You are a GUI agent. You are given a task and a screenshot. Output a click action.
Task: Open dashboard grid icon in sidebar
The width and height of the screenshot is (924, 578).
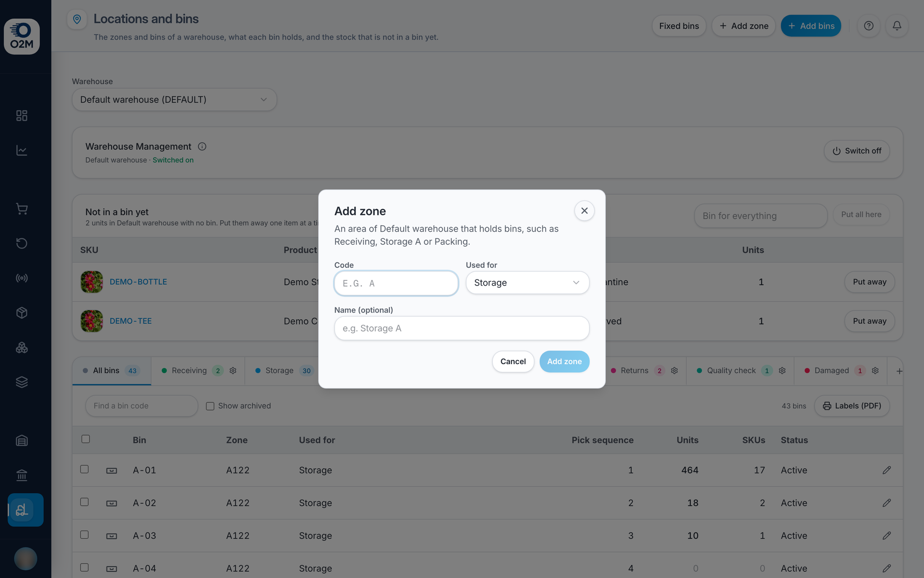[22, 116]
